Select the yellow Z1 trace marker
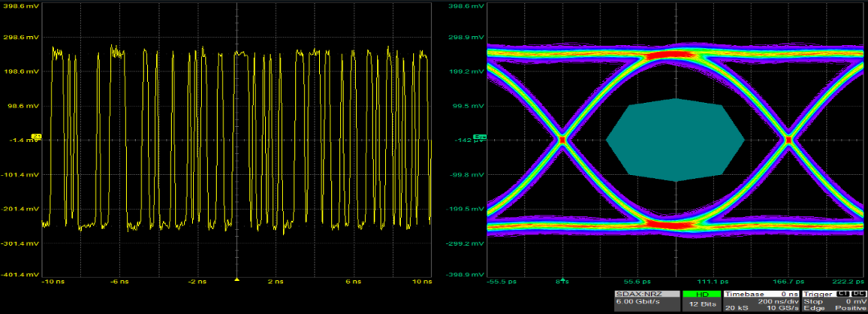 click(37, 136)
